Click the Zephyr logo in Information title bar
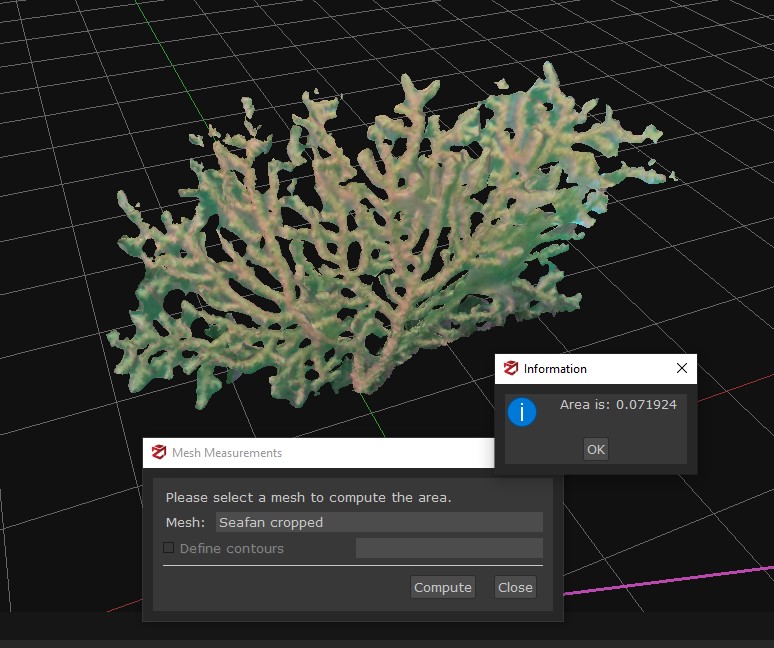 pyautogui.click(x=510, y=368)
